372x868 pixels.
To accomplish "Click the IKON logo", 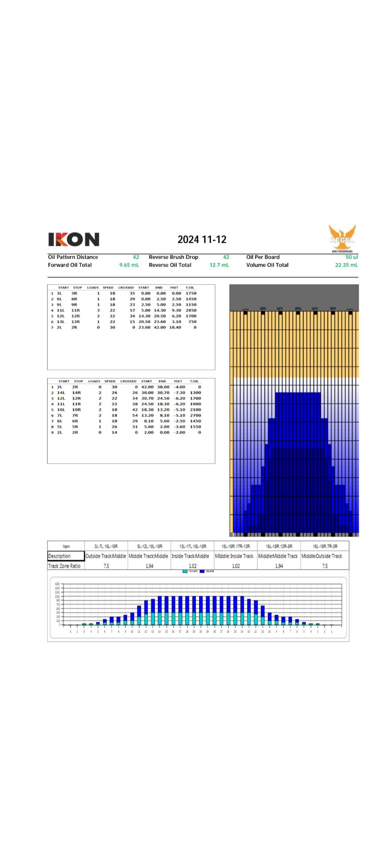I will [x=74, y=240].
